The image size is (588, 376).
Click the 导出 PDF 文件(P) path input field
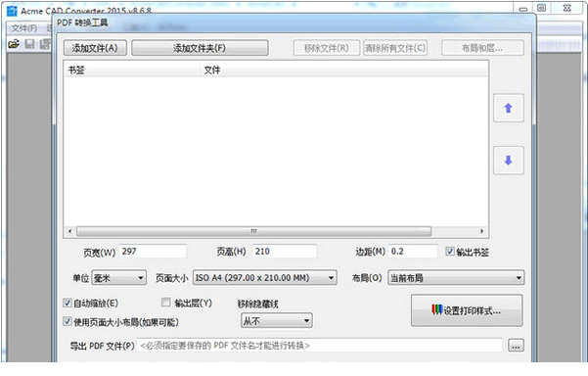click(x=320, y=346)
